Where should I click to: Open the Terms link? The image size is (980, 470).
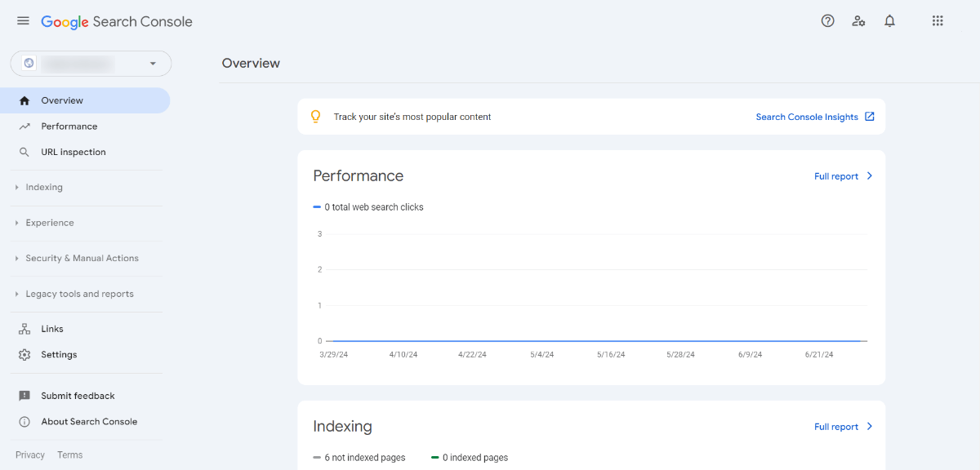pos(69,455)
